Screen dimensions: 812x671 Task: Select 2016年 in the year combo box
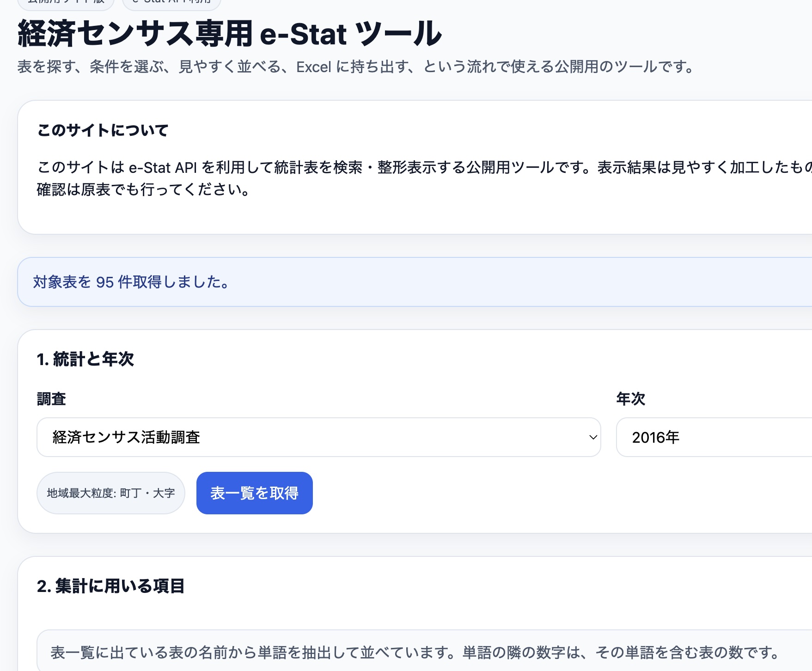click(x=656, y=437)
